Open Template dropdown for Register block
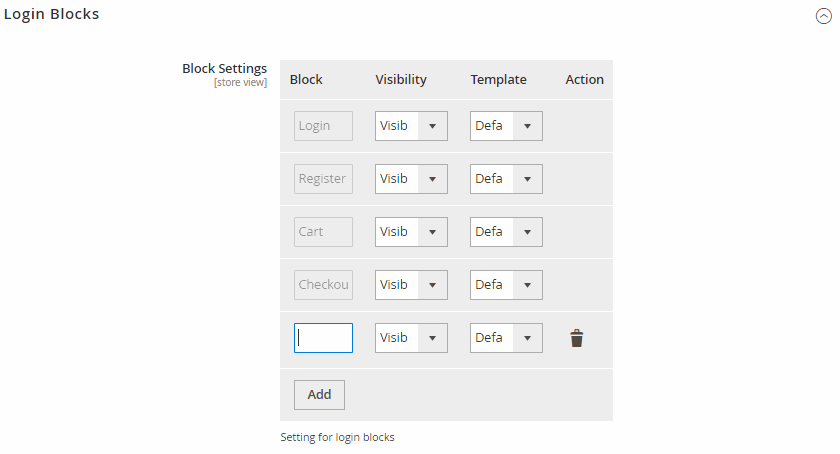 point(506,179)
